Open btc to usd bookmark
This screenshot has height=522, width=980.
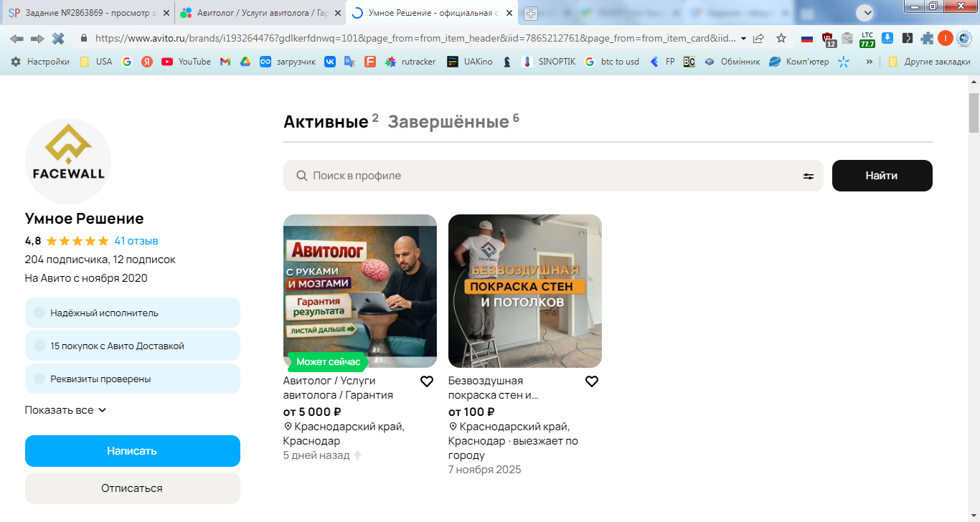coord(612,62)
